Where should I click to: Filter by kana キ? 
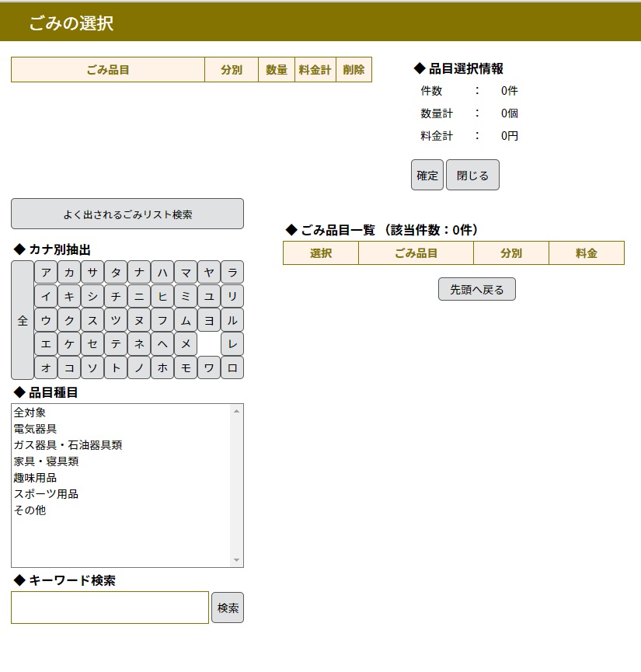click(x=69, y=296)
